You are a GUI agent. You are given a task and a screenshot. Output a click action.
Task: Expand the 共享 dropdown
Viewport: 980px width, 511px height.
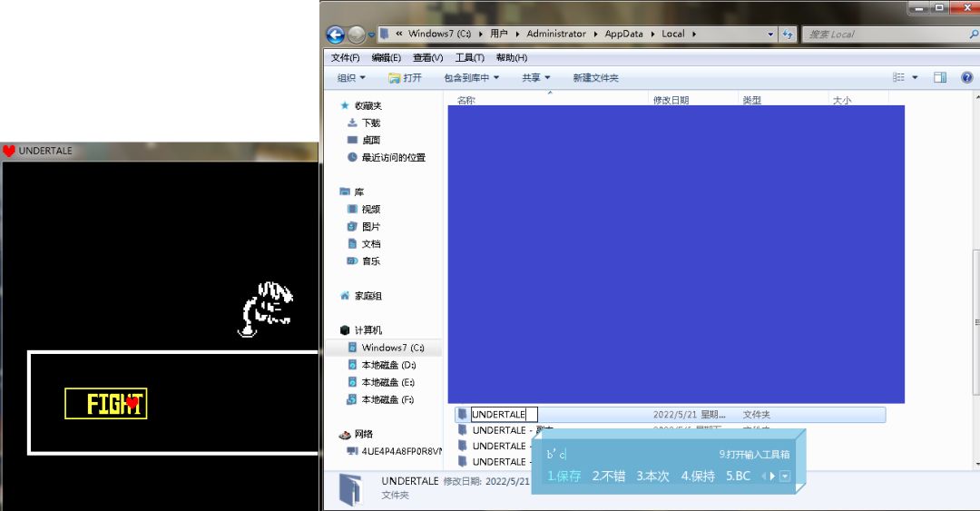536,77
